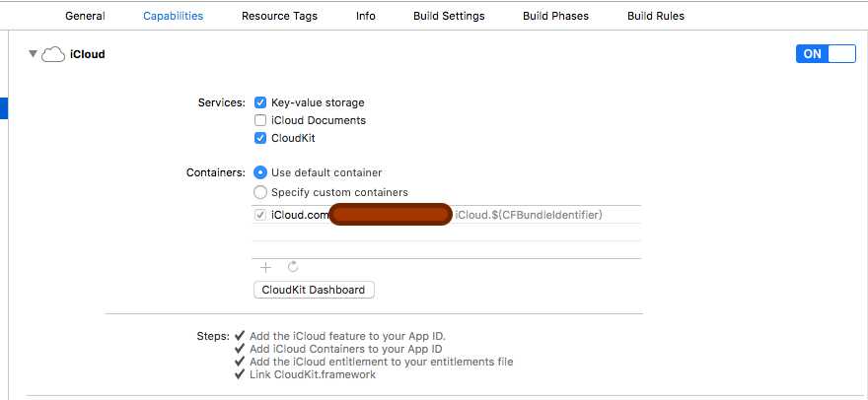
Task: Click step 'Add the iCloud feature to your App ID.'
Action: 347,336
